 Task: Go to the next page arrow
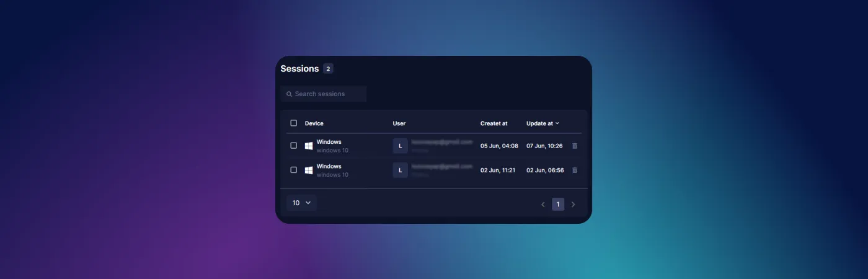tap(573, 204)
